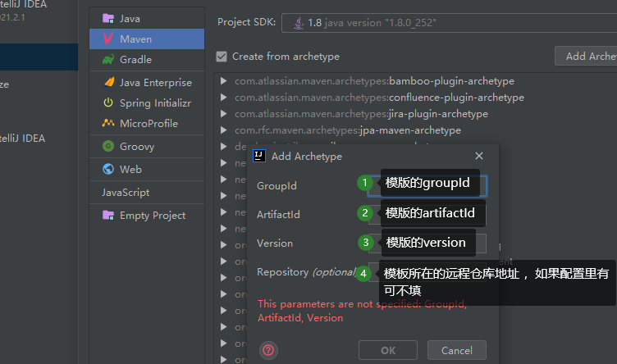This screenshot has width=617, height=364.
Task: Click the JDK icon in Project SDK field
Action: tap(299, 23)
